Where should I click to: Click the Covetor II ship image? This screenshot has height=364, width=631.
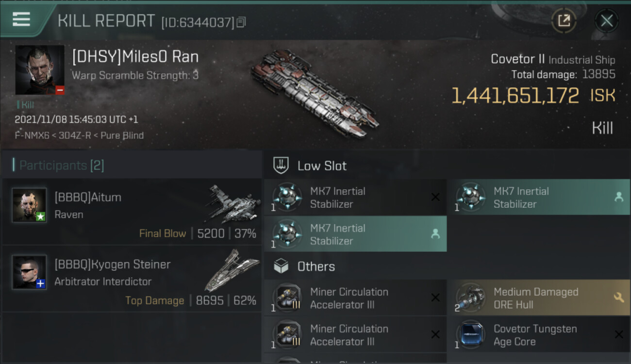click(x=315, y=92)
